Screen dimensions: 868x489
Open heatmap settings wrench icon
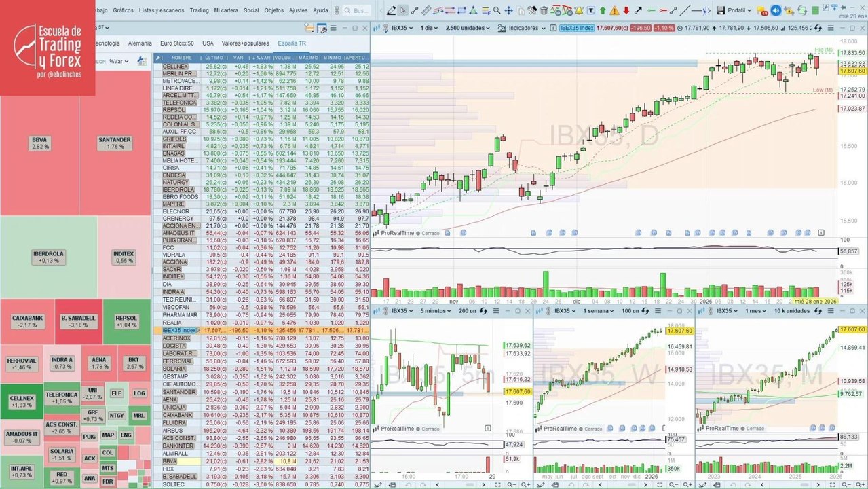coord(142,60)
